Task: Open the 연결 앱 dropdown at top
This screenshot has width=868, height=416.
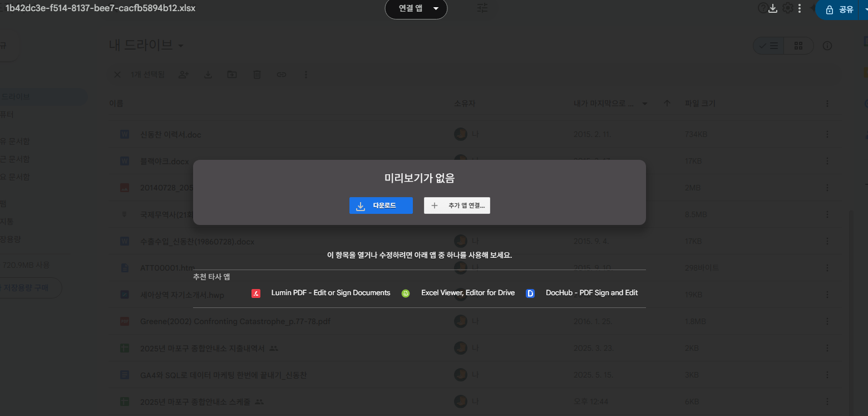Action: 416,9
